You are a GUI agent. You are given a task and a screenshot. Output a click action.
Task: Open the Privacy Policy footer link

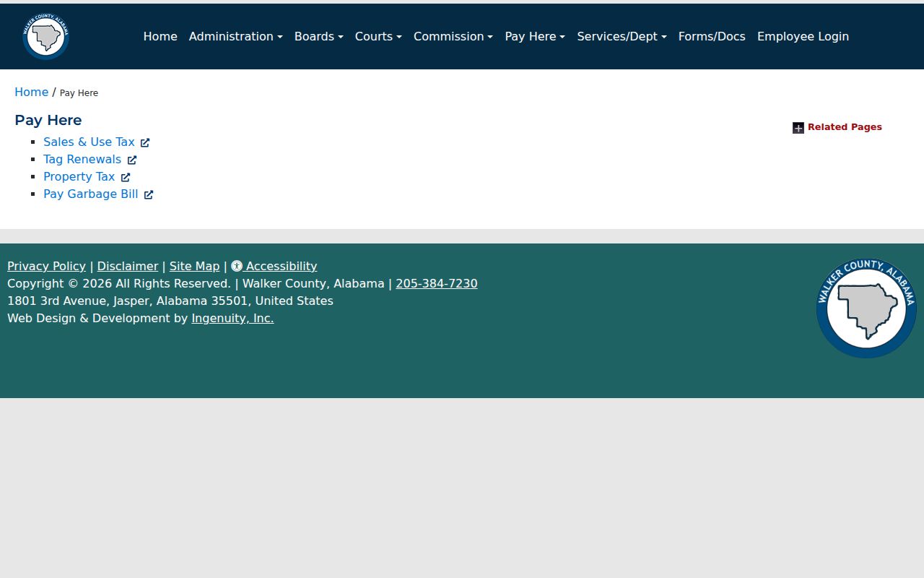(x=46, y=266)
